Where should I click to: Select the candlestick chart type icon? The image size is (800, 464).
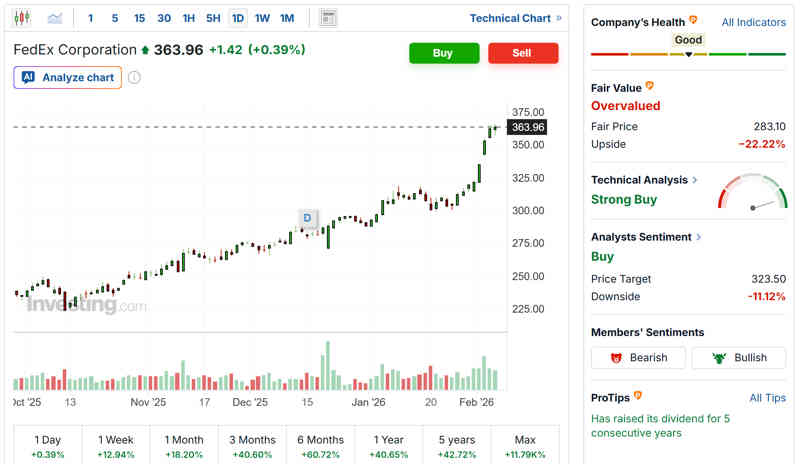click(x=22, y=18)
